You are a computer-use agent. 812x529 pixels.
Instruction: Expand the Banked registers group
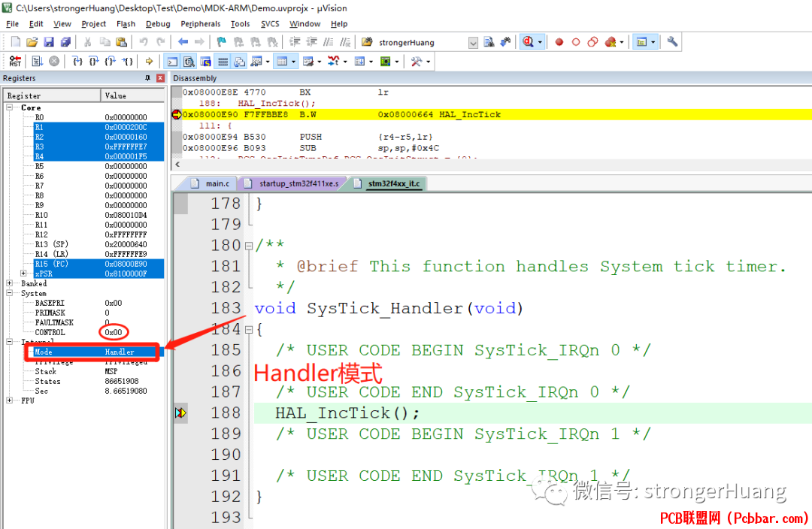pyautogui.click(x=9, y=283)
